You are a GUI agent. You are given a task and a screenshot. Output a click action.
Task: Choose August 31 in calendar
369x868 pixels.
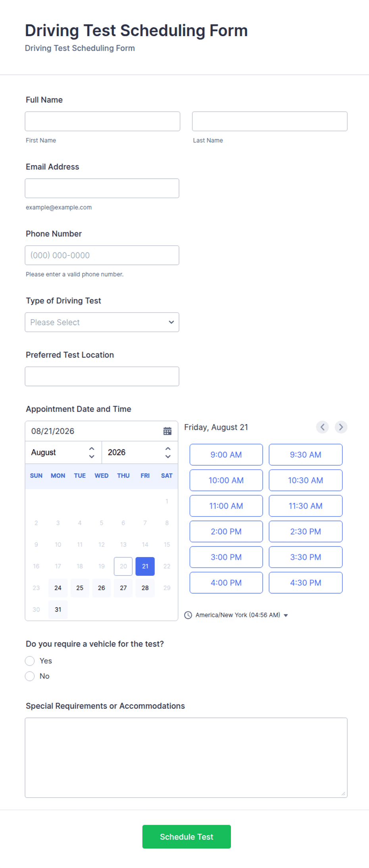click(x=58, y=610)
